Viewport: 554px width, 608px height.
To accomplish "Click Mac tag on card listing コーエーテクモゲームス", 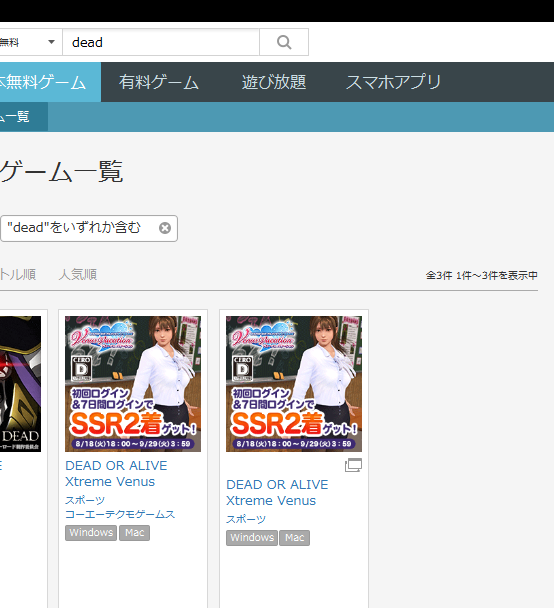I will click(x=134, y=533).
